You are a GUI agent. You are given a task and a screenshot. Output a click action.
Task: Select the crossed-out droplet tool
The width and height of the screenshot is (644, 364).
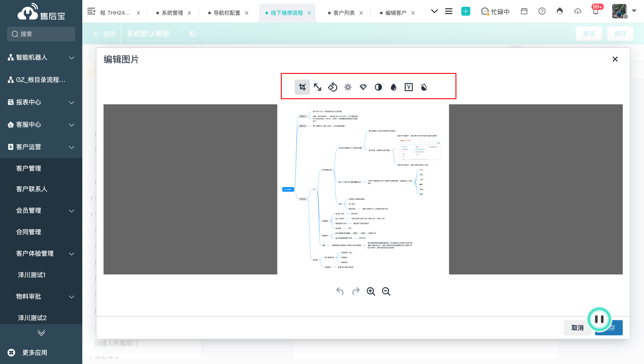pos(424,87)
